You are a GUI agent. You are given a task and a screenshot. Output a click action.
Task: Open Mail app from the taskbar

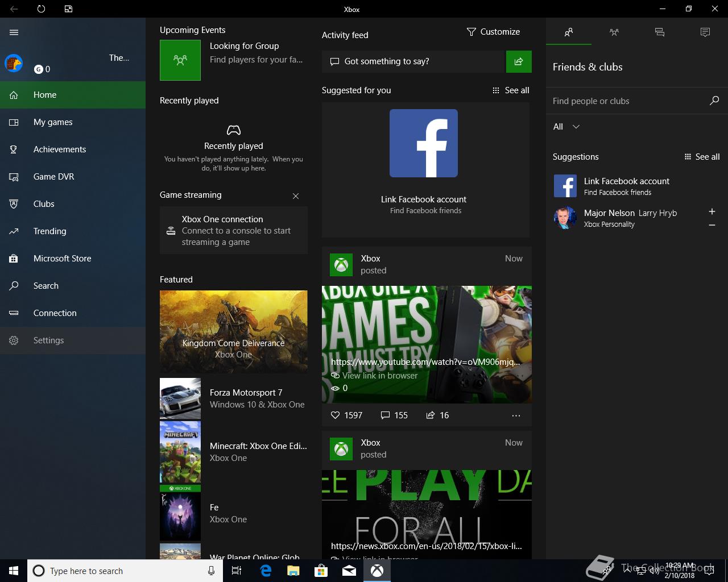(349, 571)
